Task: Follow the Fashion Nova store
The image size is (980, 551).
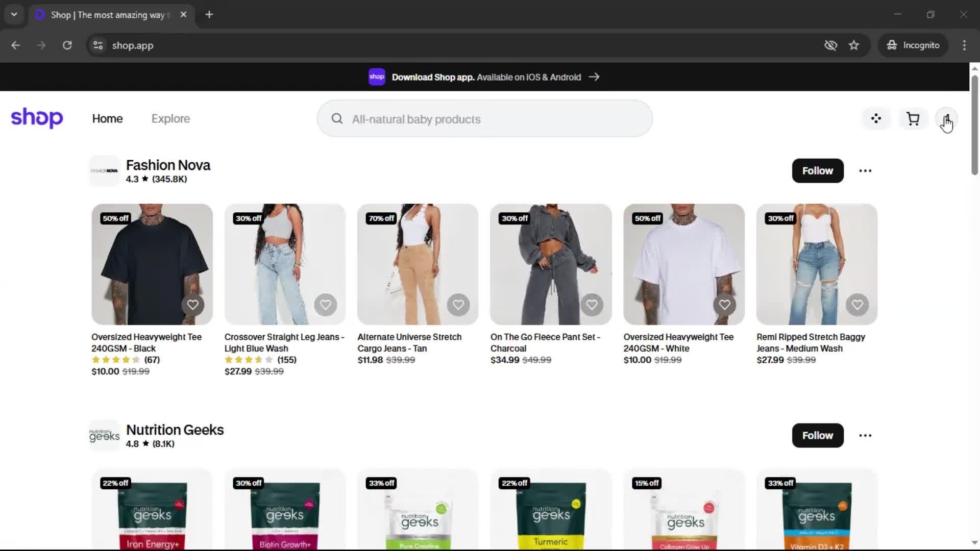Action: point(817,171)
